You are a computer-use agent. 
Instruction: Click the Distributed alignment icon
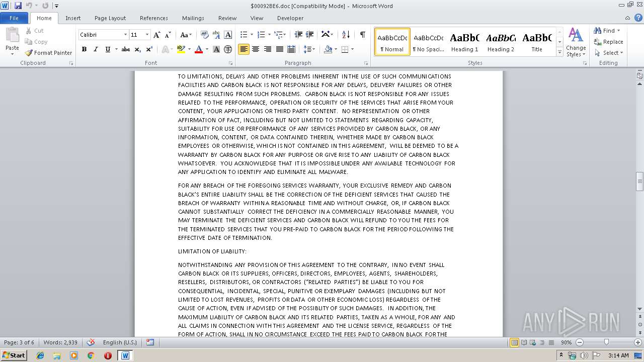point(291,49)
